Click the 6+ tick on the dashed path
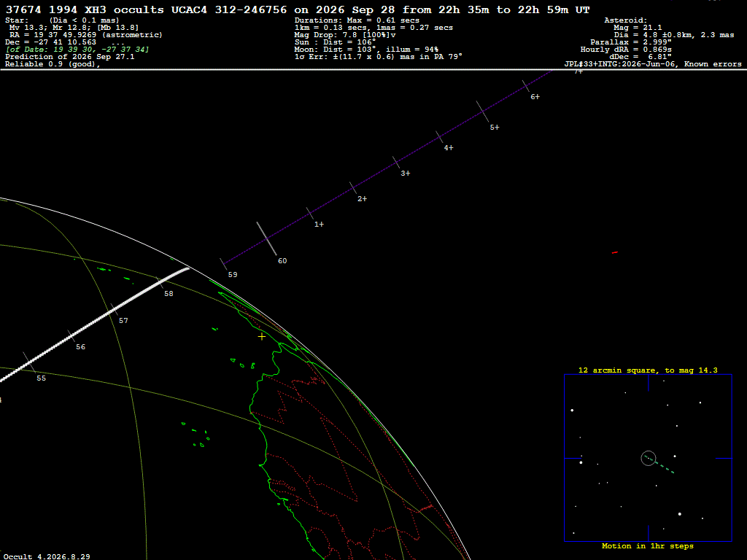This screenshot has height=560, width=747. (x=526, y=86)
